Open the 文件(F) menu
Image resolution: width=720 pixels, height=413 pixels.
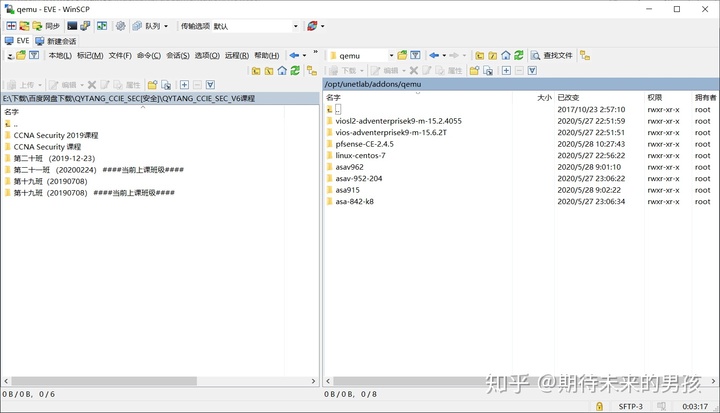point(120,56)
